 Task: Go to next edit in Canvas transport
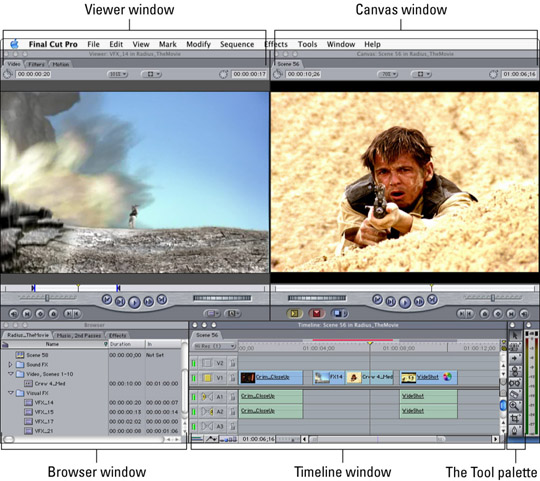tap(433, 300)
